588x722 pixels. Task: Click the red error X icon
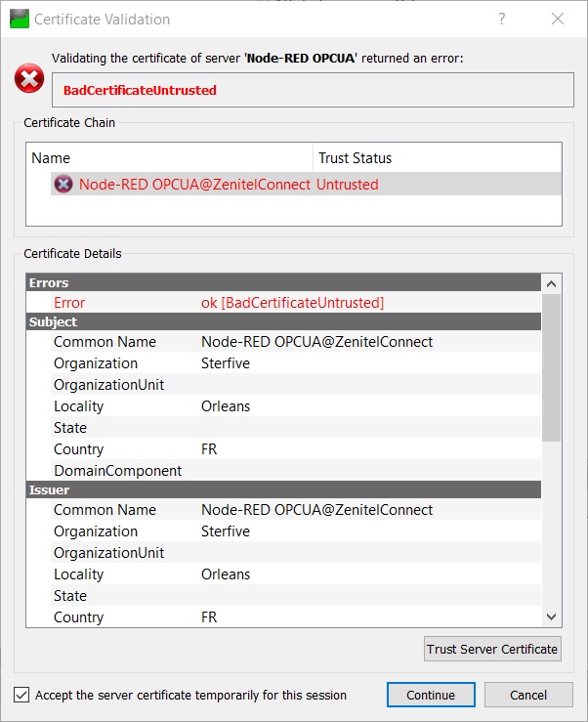point(29,78)
